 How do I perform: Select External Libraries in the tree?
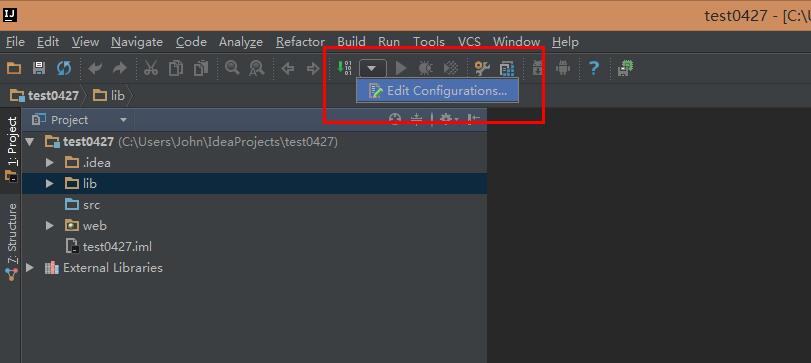254,268
